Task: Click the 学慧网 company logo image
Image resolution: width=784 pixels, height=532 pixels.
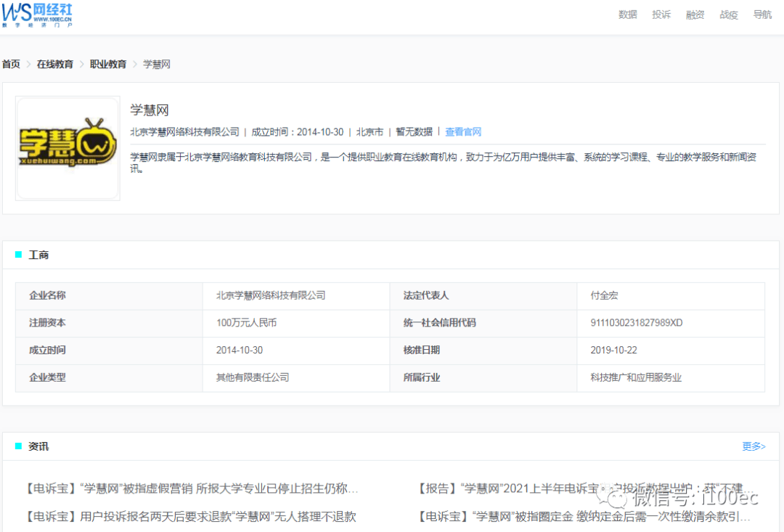Action: pos(68,148)
